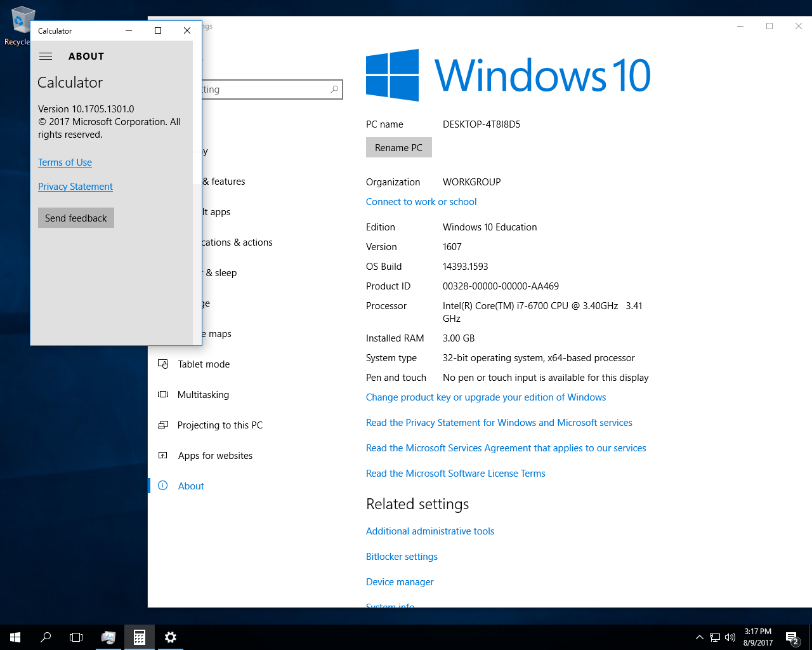This screenshot has width=812, height=650.
Task: Click the Settings search magnifier icon
Action: pyautogui.click(x=334, y=90)
